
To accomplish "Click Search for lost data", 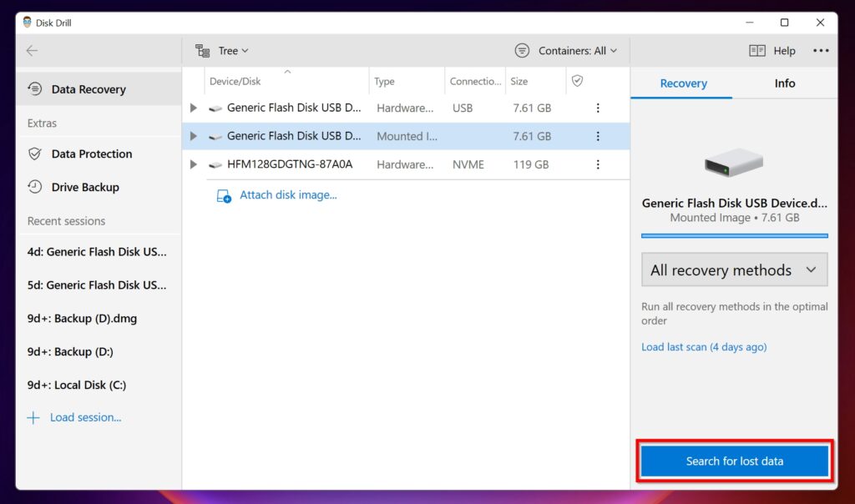I will click(x=734, y=461).
